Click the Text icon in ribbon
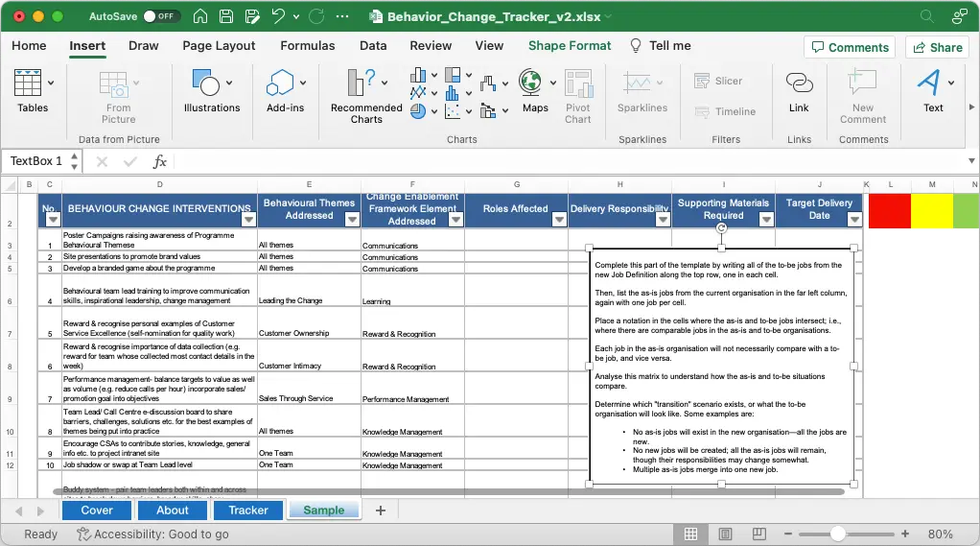 click(928, 82)
